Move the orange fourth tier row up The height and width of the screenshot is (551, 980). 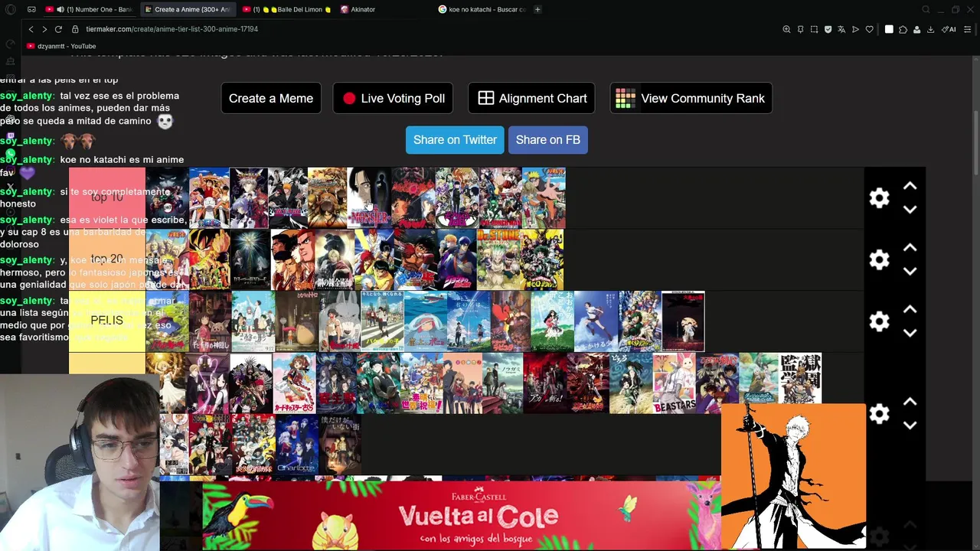910,402
